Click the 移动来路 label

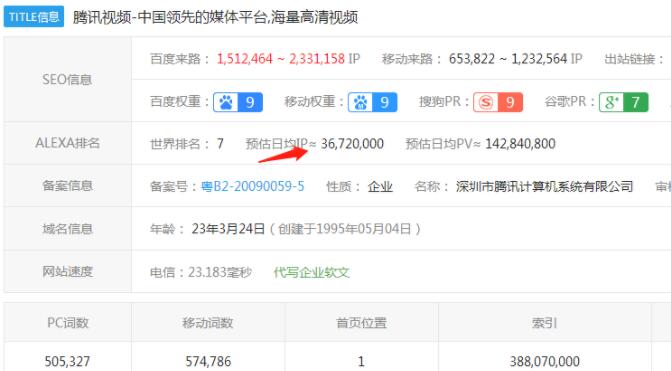411,59
